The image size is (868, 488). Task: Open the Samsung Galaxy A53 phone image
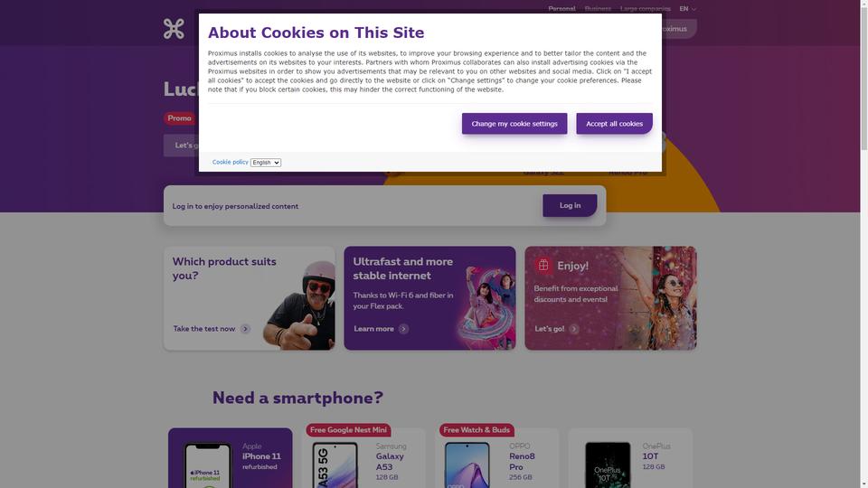tap(335, 465)
